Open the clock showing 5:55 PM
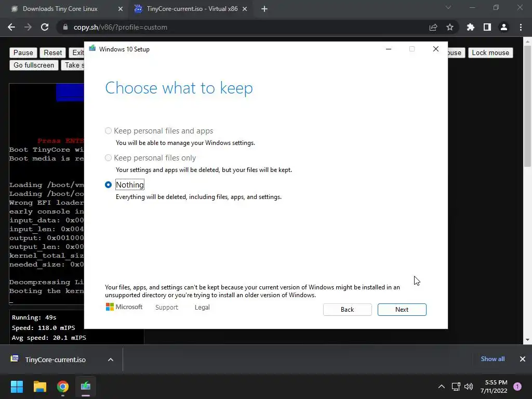The height and width of the screenshot is (399, 532). (x=494, y=387)
